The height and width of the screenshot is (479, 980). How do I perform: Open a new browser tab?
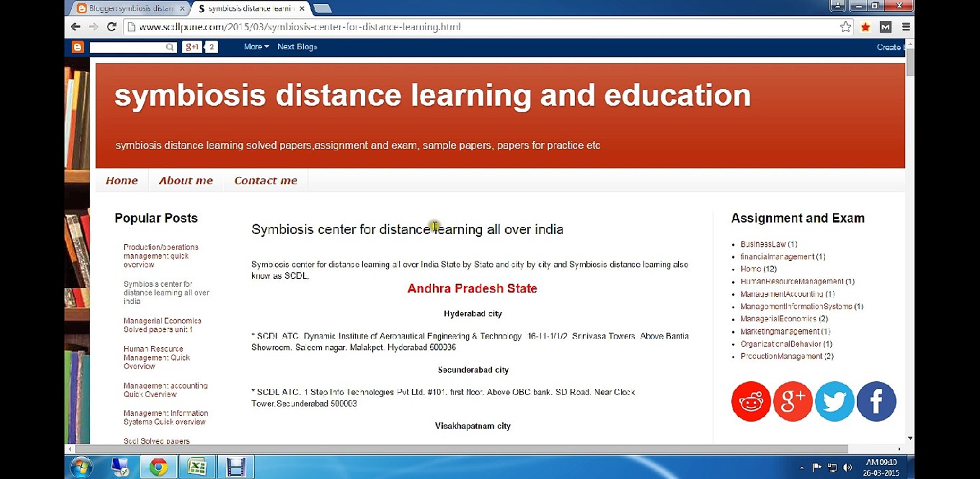(322, 9)
